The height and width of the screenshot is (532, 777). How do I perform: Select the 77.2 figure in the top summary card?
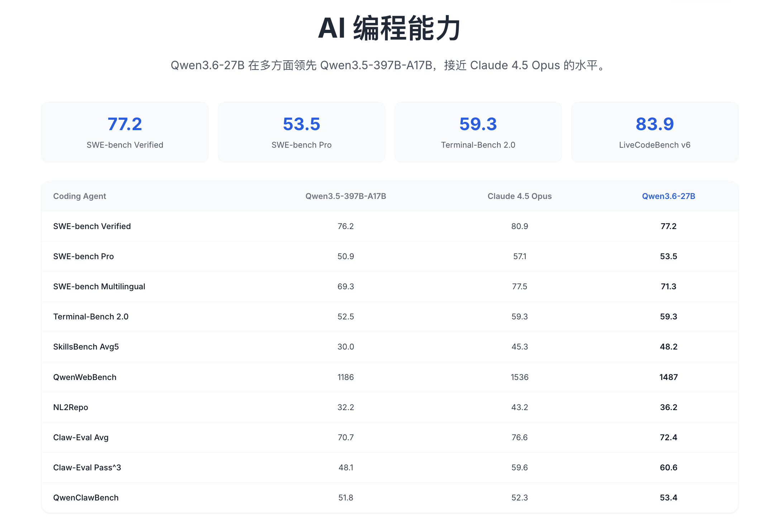click(125, 124)
